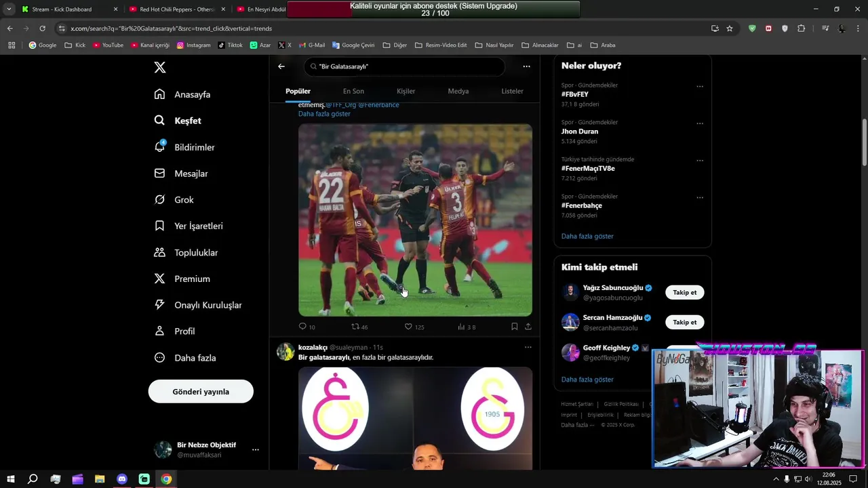The height and width of the screenshot is (488, 868).
Task: Open Premium in sidebar
Action: pyautogui.click(x=182, y=279)
